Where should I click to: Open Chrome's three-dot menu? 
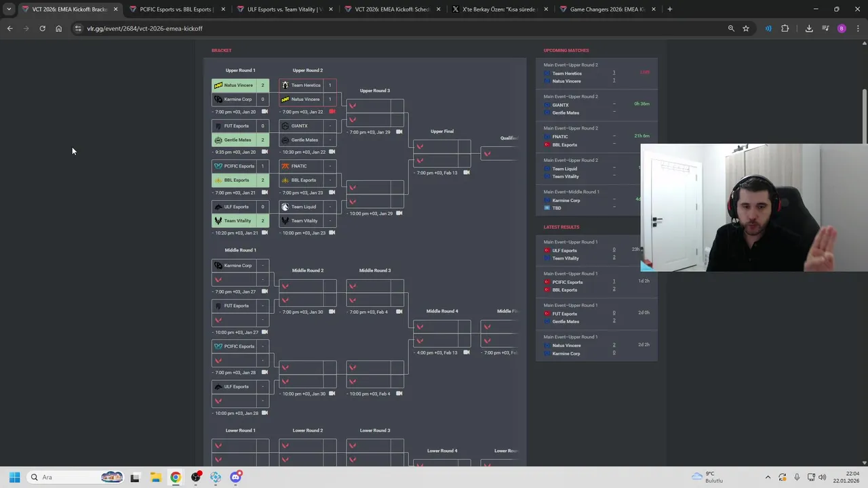pos(858,28)
